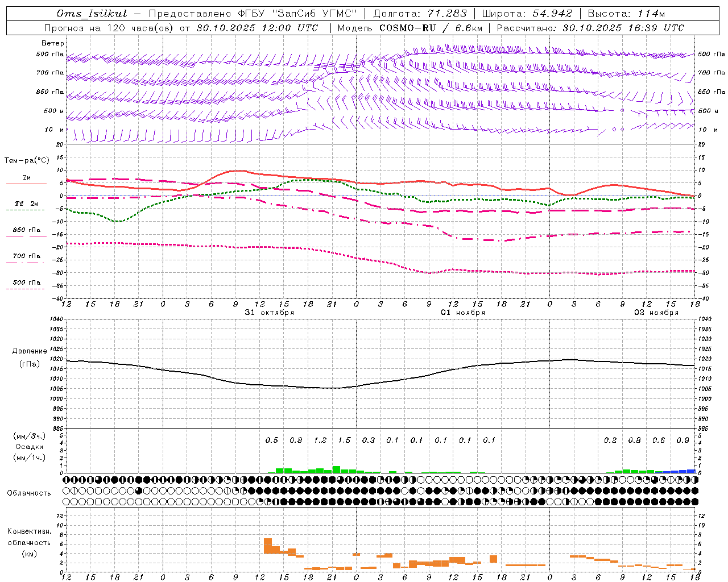Select the text Предоставлено ФГБУ "ЗапСиб УГМС"

coord(253,14)
